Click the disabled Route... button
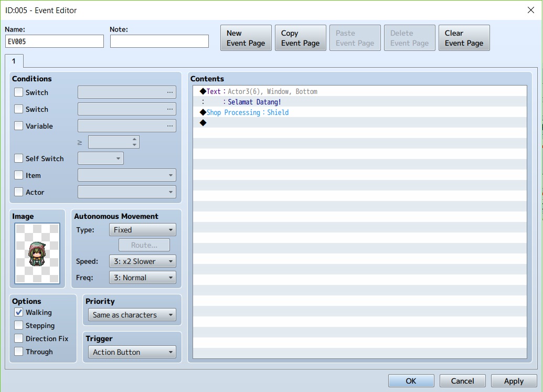Screen dimensions: 543x392 [144, 245]
